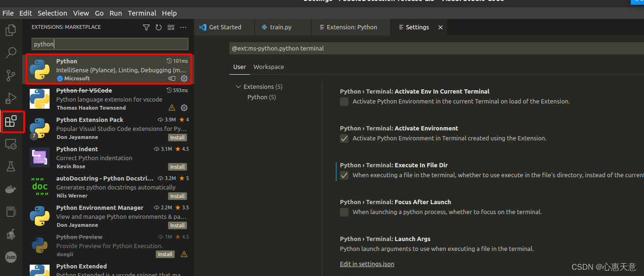Click the Launch Args setting title
Screen dimensions: 644x276
coord(385,239)
